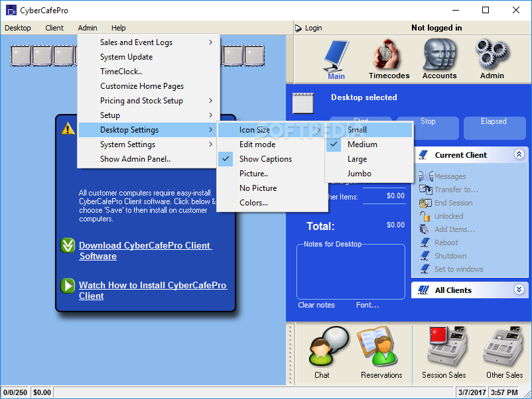Image resolution: width=532 pixels, height=399 pixels.
Task: Expand System Settings submenu
Action: pos(147,144)
